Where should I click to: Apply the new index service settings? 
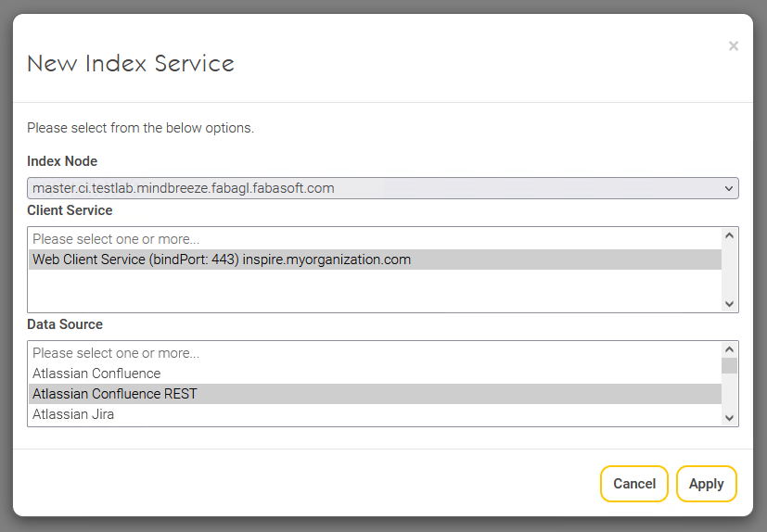[706, 484]
